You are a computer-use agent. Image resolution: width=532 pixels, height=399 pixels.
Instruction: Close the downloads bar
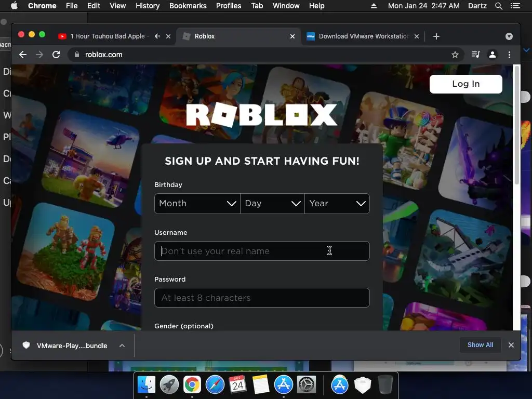511,345
